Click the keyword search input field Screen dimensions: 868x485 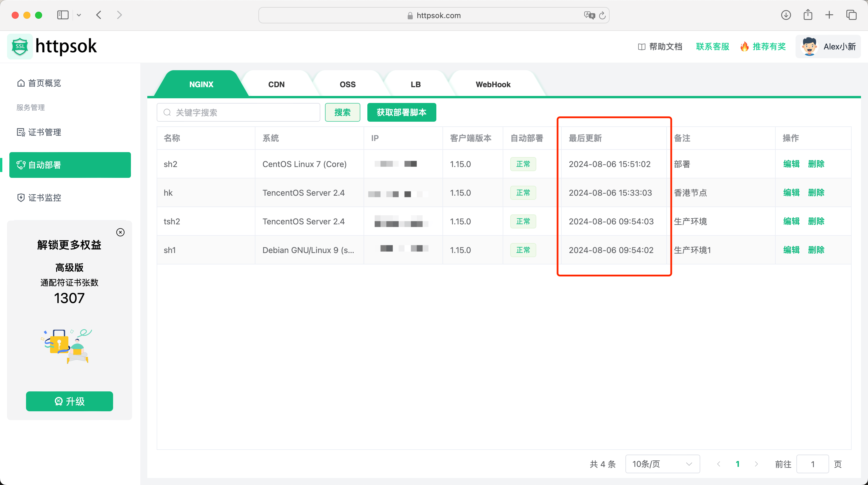(238, 112)
